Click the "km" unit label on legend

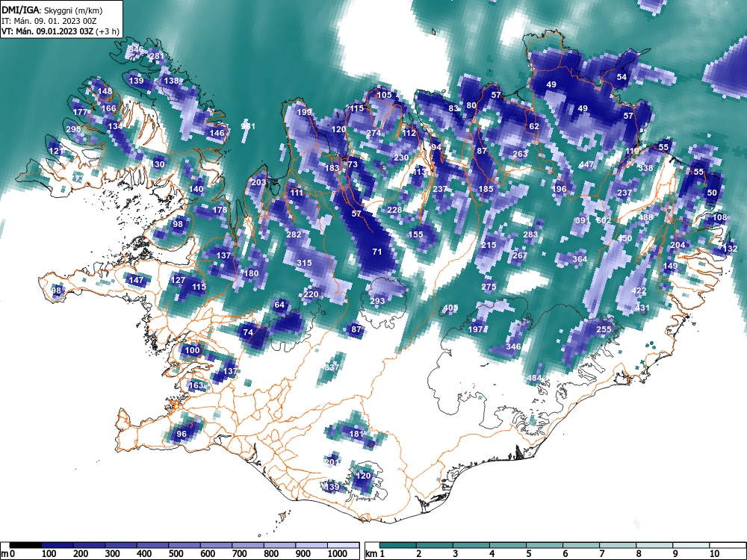(x=371, y=554)
